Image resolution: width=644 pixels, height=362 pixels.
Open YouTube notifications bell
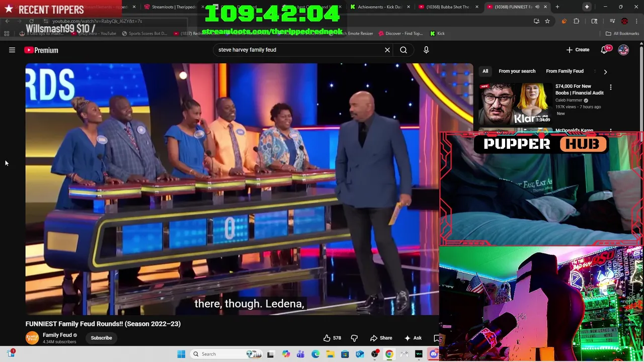[605, 50]
